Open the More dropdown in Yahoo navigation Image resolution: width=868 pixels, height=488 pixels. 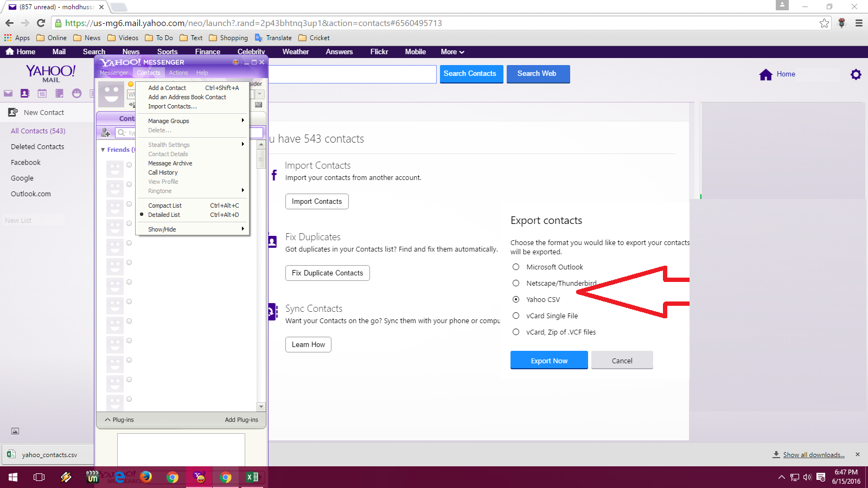tap(452, 52)
